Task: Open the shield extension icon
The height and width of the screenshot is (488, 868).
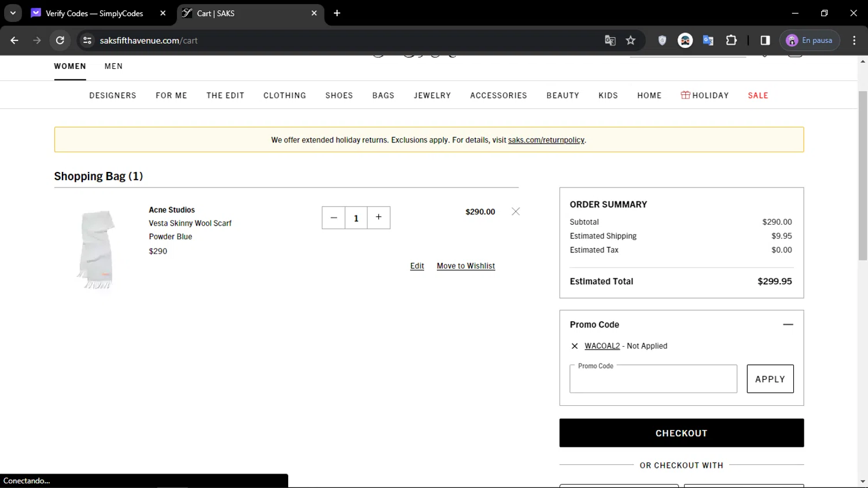Action: click(663, 40)
